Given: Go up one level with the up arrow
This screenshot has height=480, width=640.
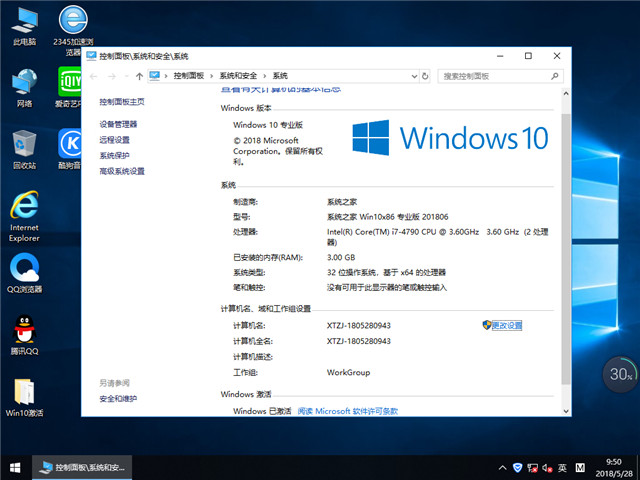Looking at the screenshot, I should [139, 76].
